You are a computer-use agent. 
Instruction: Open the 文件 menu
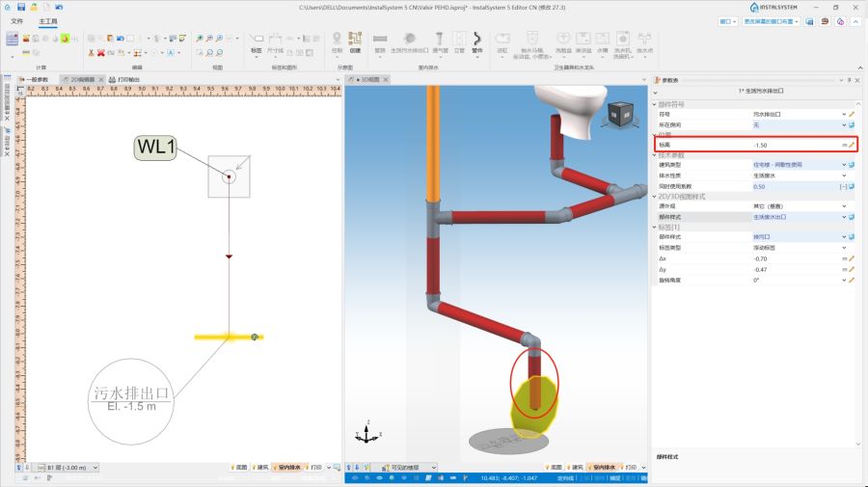16,20
